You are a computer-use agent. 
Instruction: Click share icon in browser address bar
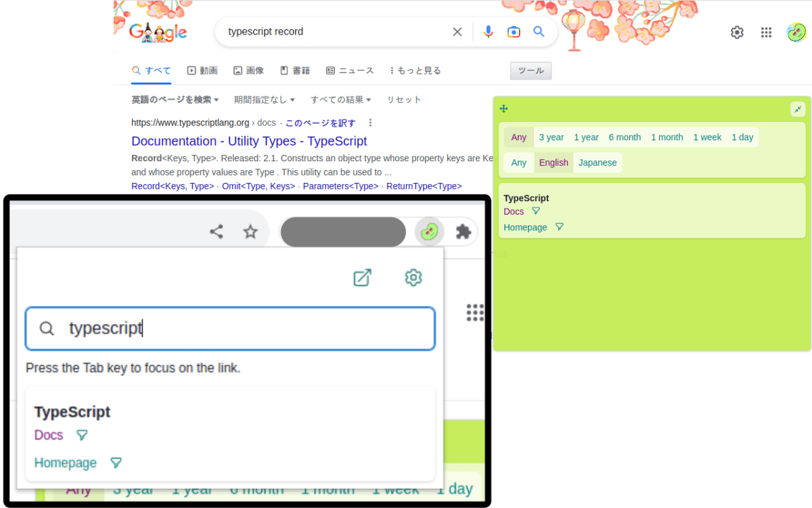coord(217,232)
